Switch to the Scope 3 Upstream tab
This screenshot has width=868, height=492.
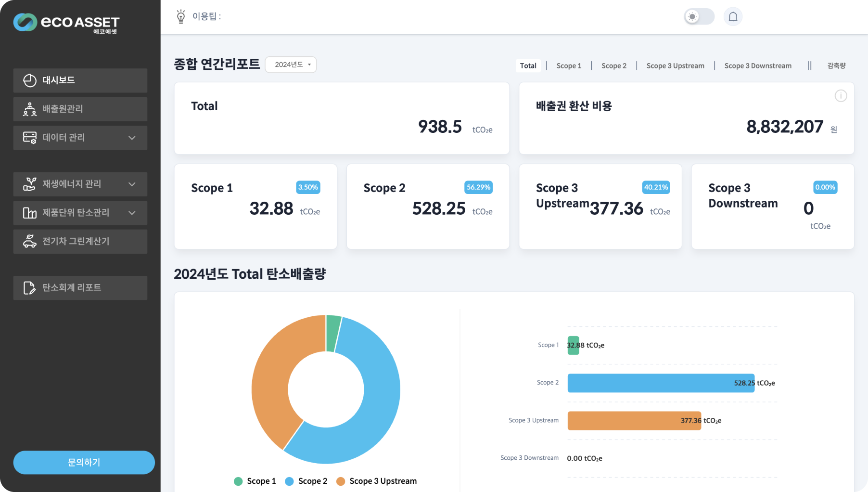pyautogui.click(x=675, y=65)
